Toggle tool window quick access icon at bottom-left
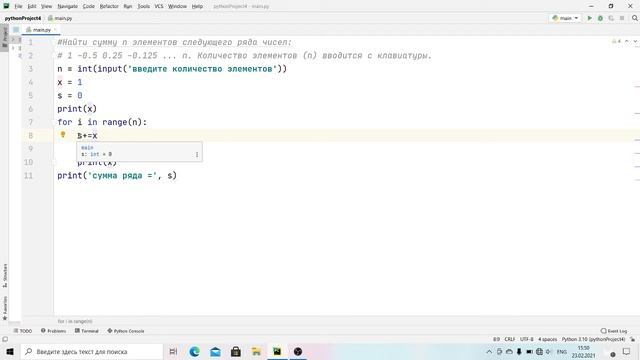This screenshot has height=360, width=640. 5,339
